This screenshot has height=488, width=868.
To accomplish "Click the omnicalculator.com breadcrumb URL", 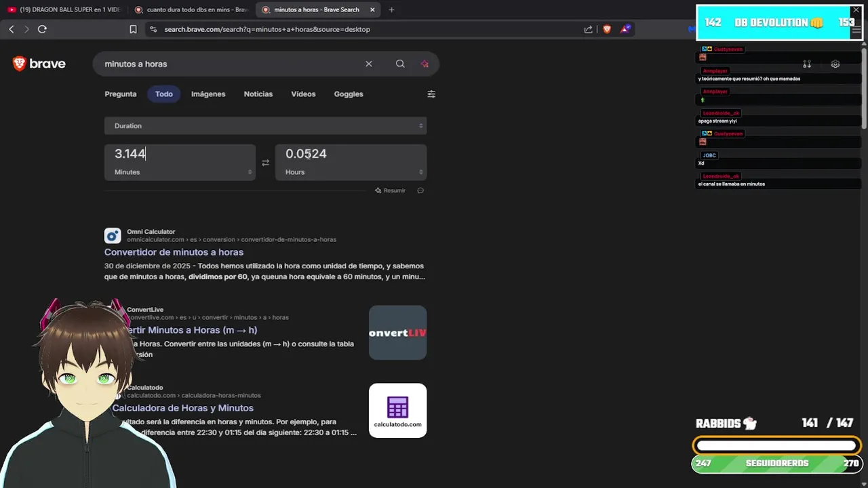I will click(x=231, y=239).
